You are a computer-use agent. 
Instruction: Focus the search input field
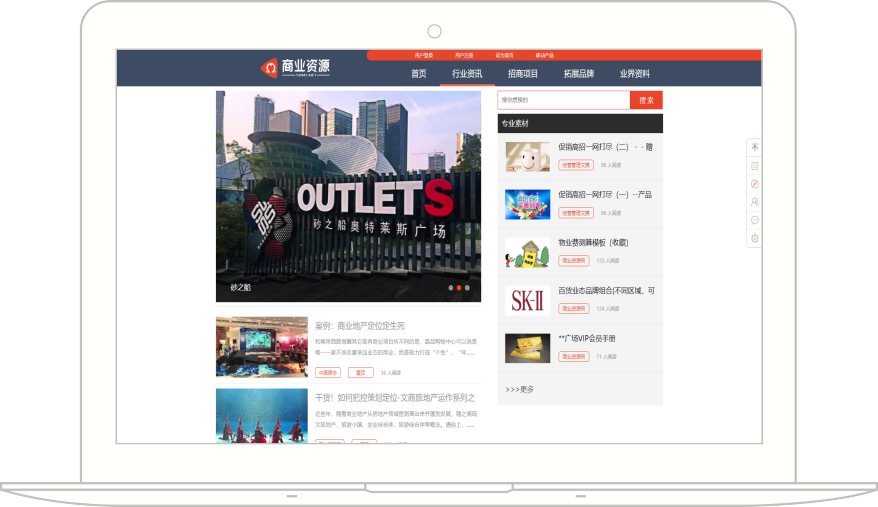coord(564,100)
